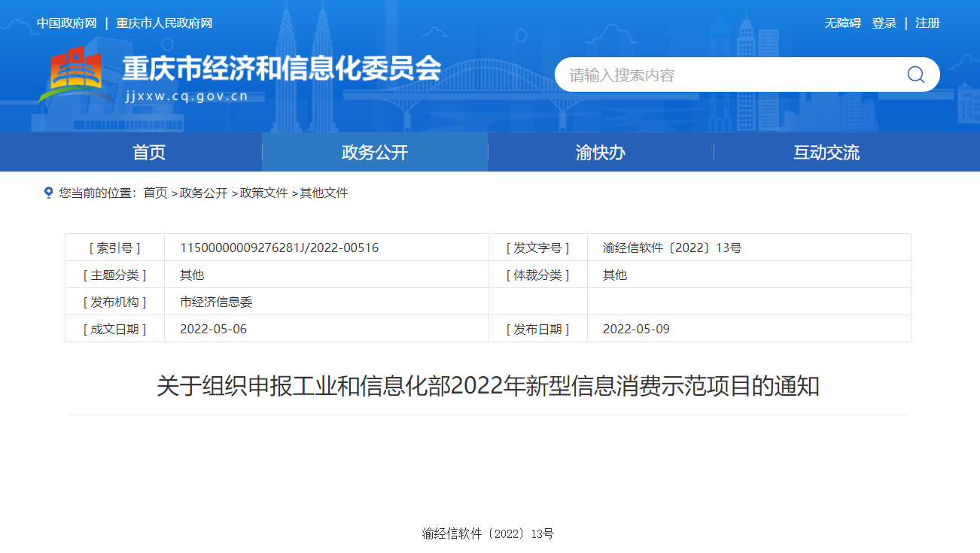The width and height of the screenshot is (980, 553).
Task: Open the 中国政府网 link
Action: coord(67,23)
